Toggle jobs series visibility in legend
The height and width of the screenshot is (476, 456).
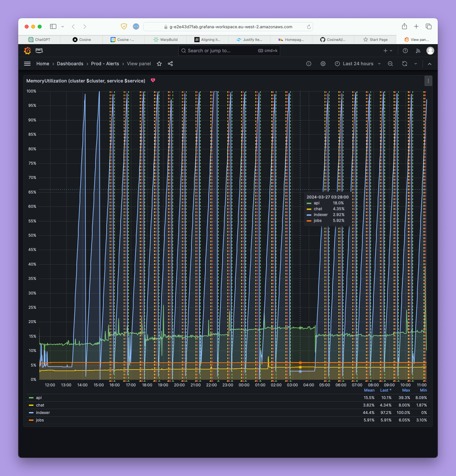point(40,420)
